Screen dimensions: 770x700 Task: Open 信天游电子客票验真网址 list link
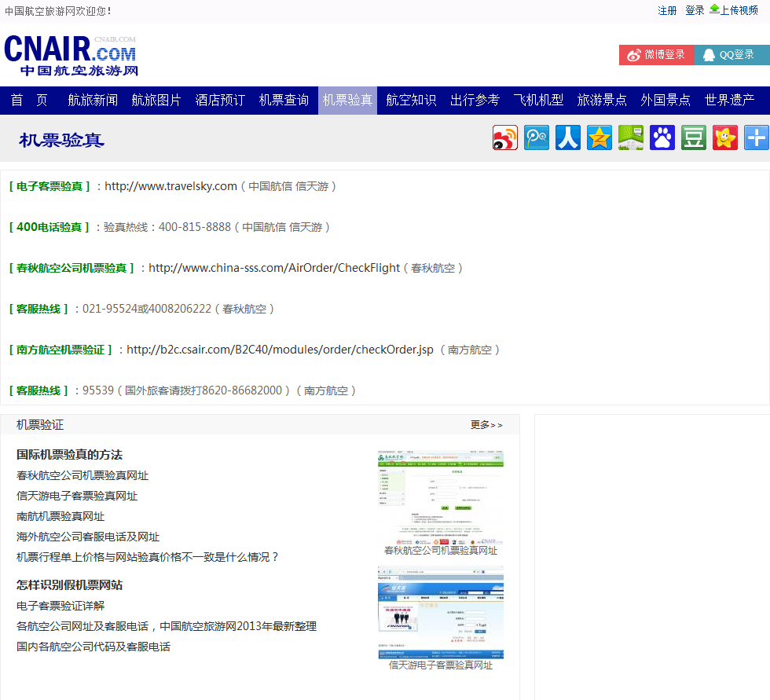pos(77,496)
